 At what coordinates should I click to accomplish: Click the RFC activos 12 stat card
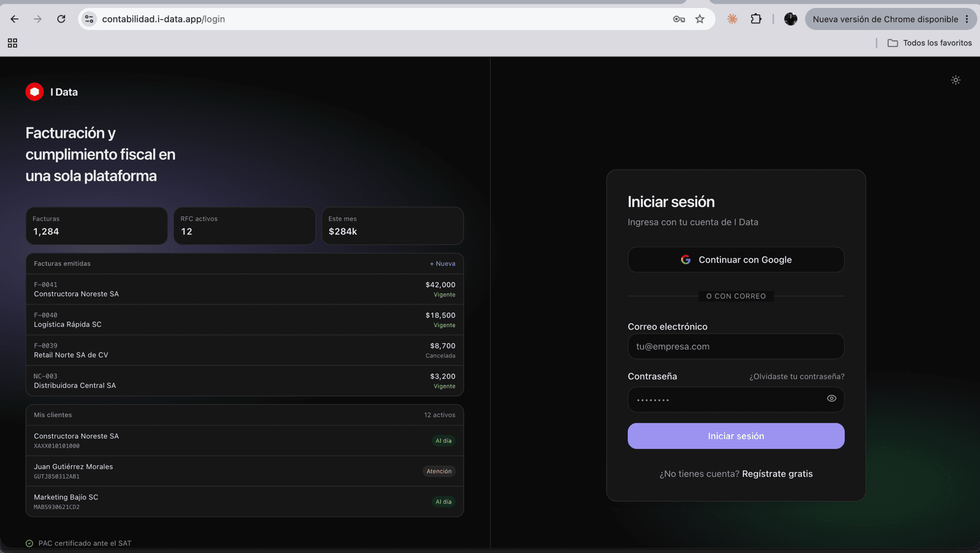[x=244, y=226]
